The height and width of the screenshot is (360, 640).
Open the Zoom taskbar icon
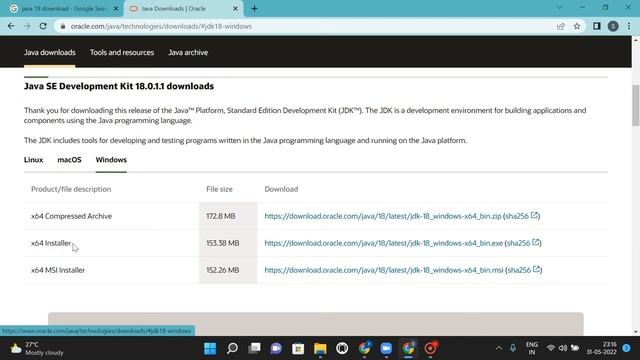click(386, 348)
